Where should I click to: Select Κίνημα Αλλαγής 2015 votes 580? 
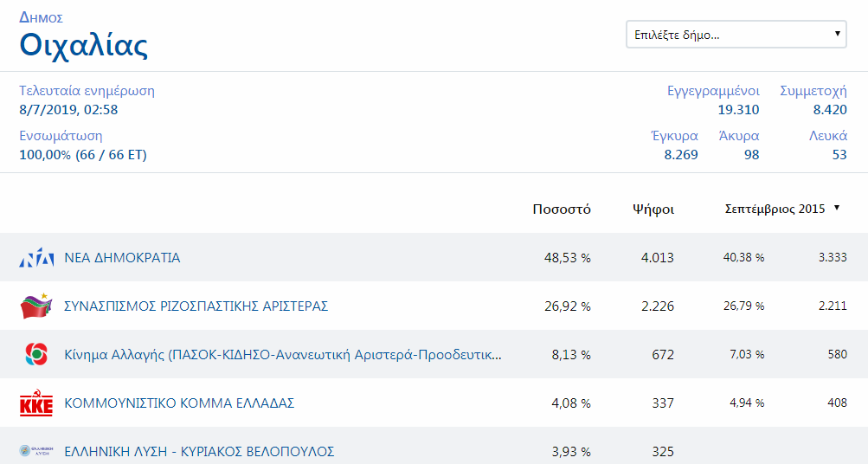tap(838, 354)
